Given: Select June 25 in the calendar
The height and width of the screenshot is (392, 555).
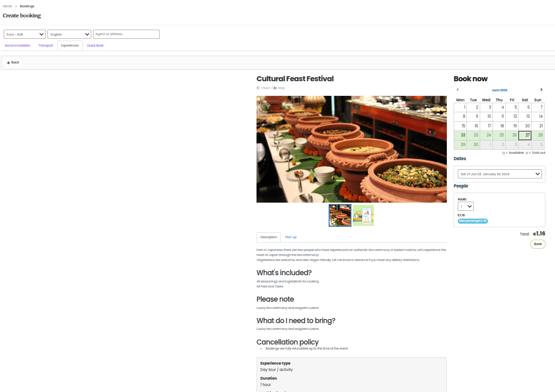Looking at the screenshot, I should pos(499,135).
